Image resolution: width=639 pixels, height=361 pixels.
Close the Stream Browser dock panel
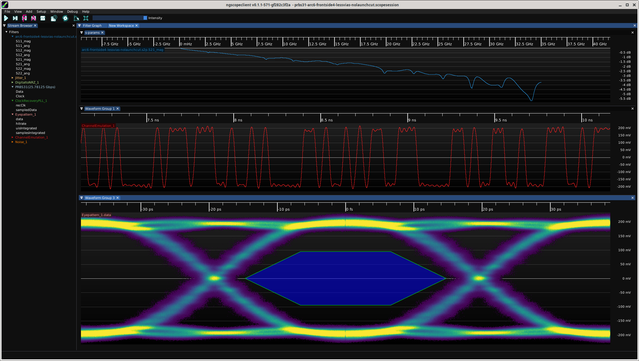pyautogui.click(x=73, y=25)
